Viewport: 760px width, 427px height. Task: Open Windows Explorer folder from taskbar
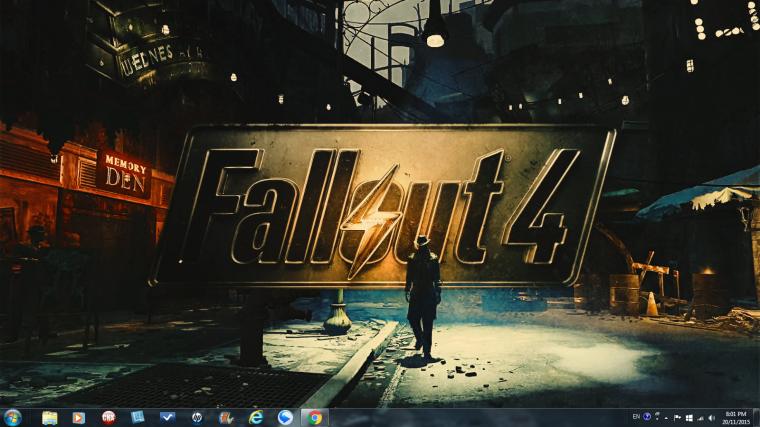(x=49, y=418)
